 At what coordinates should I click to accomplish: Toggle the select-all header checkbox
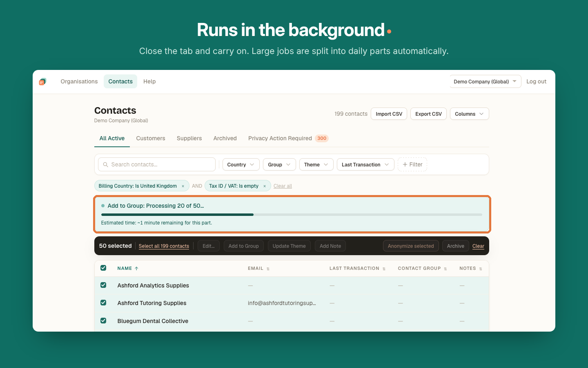pyautogui.click(x=103, y=268)
